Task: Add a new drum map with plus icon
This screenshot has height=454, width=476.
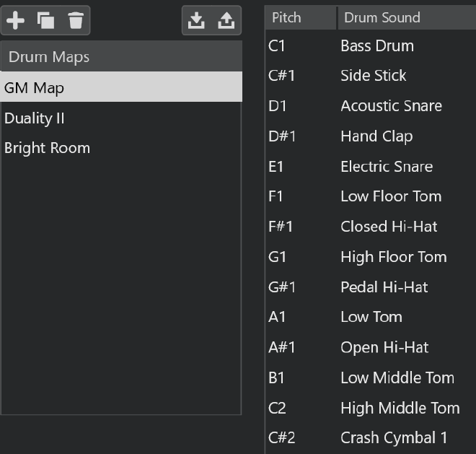Action: tap(15, 20)
